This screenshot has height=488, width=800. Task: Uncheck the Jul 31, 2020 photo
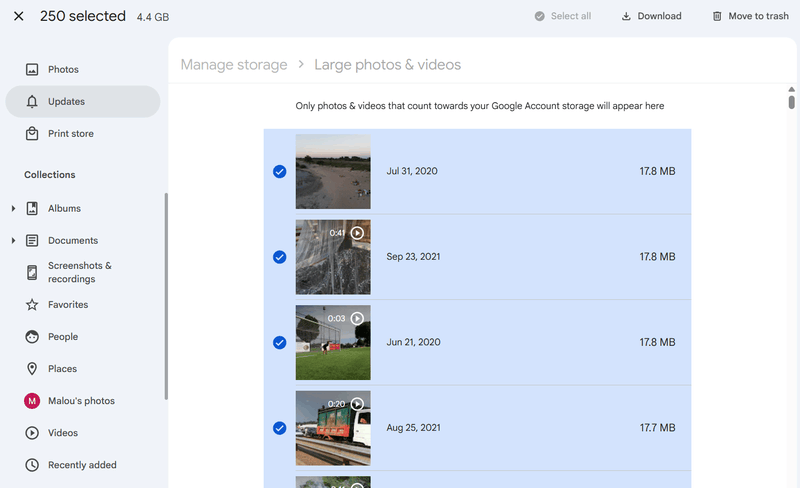click(280, 172)
